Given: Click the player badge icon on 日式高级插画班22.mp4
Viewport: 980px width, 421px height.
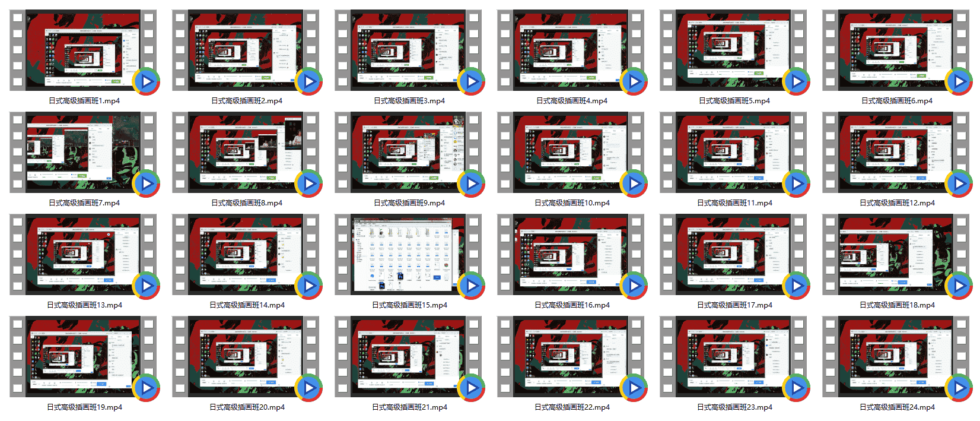Looking at the screenshot, I should [x=634, y=388].
